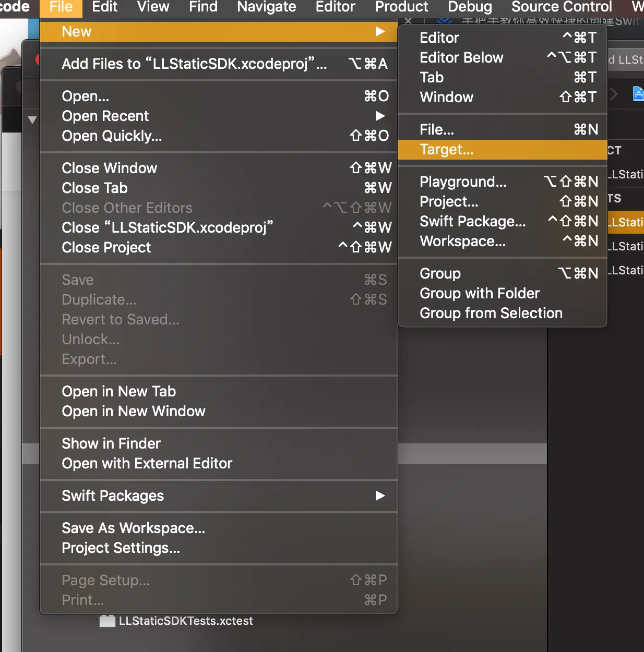Select Group from Selection

[x=503, y=313]
